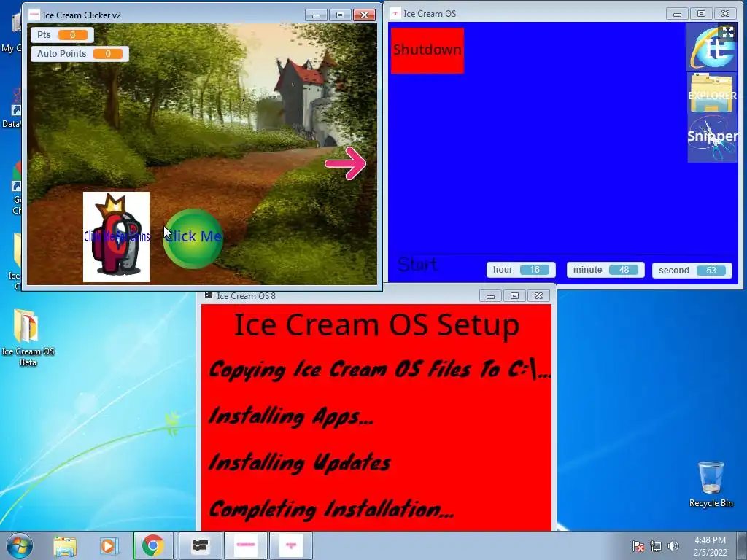Close the Ice Cream OS window
The height and width of the screenshot is (560, 747).
[726, 14]
